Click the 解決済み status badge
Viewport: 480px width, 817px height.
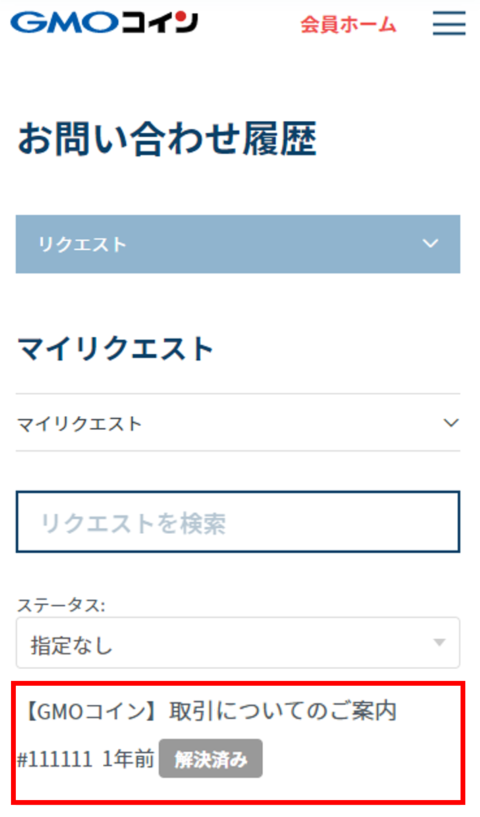point(211,759)
